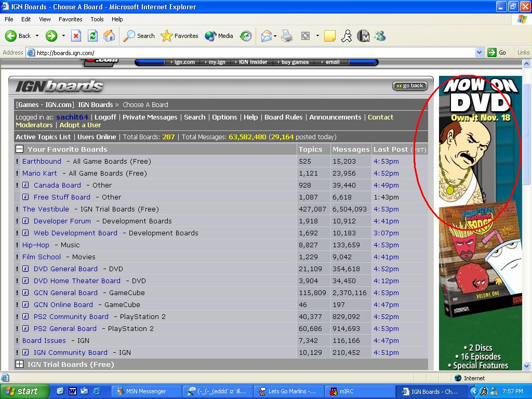The width and height of the screenshot is (532, 399).
Task: Switch to mIRC taskbar button
Action: [x=360, y=391]
